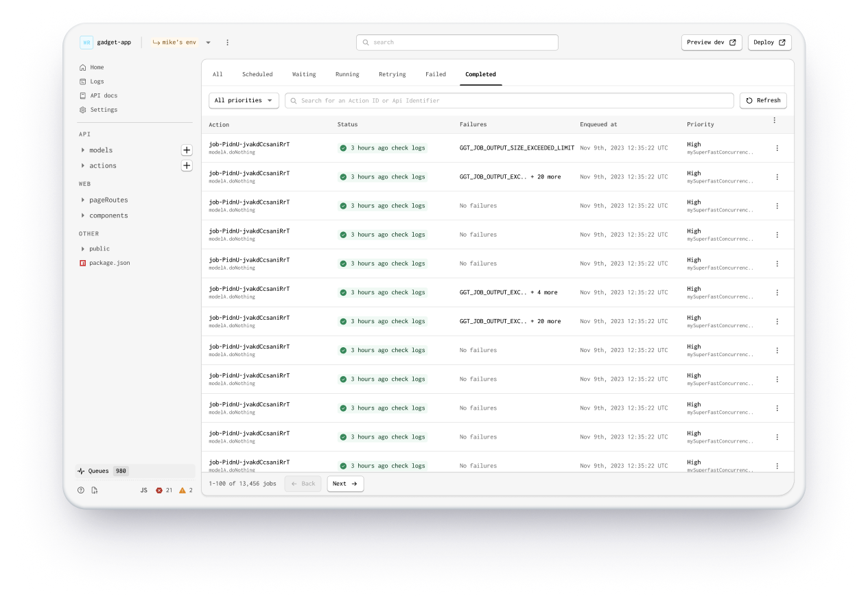Image resolution: width=868 pixels, height=597 pixels.
Task: Open Settings in the sidebar
Action: tap(99, 110)
